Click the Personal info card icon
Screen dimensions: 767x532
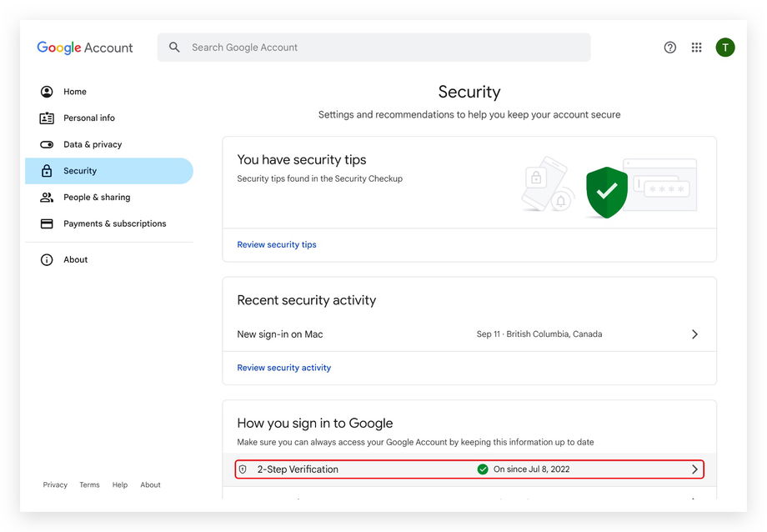tap(47, 118)
